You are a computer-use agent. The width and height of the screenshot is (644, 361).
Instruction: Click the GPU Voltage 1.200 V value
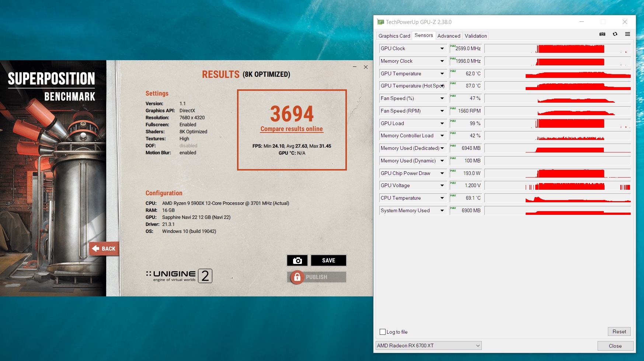pyautogui.click(x=466, y=186)
